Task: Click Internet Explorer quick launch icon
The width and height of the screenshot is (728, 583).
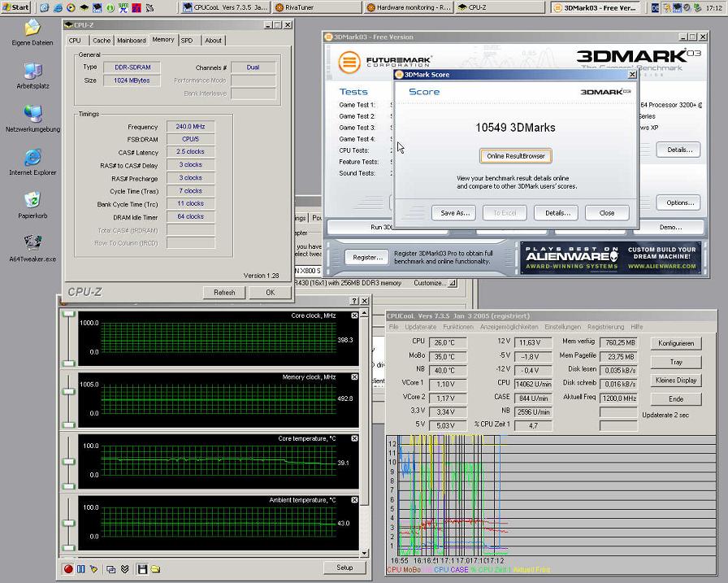Action: click(x=58, y=7)
